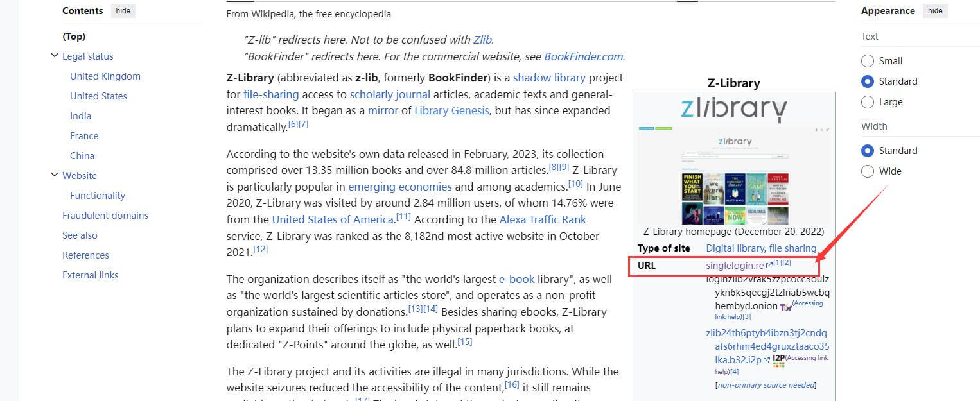The image size is (980, 401).
Task: Open the shadow library article link
Action: (x=549, y=78)
